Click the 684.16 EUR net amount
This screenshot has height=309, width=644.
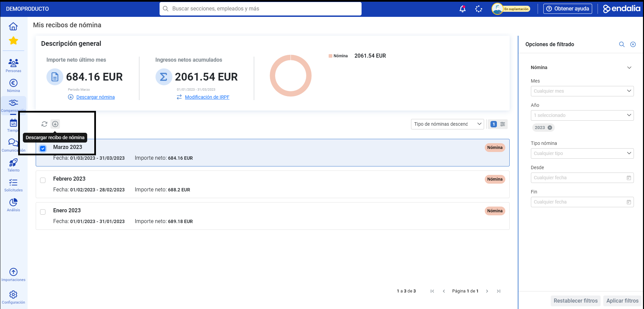pos(94,77)
